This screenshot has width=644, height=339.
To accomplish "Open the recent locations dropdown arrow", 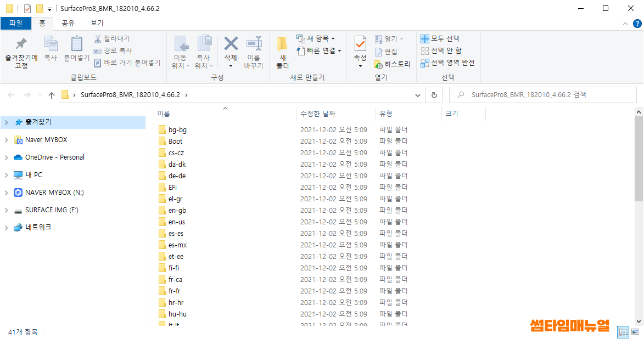I will 40,95.
